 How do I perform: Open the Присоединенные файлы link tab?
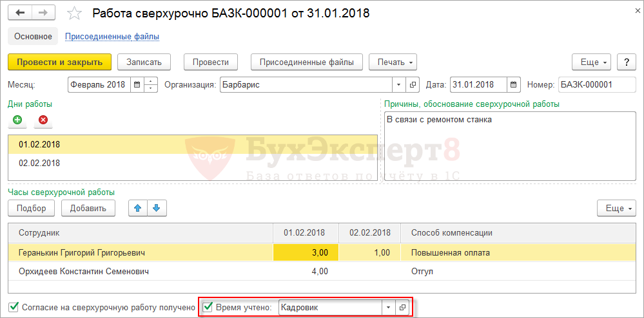click(112, 37)
